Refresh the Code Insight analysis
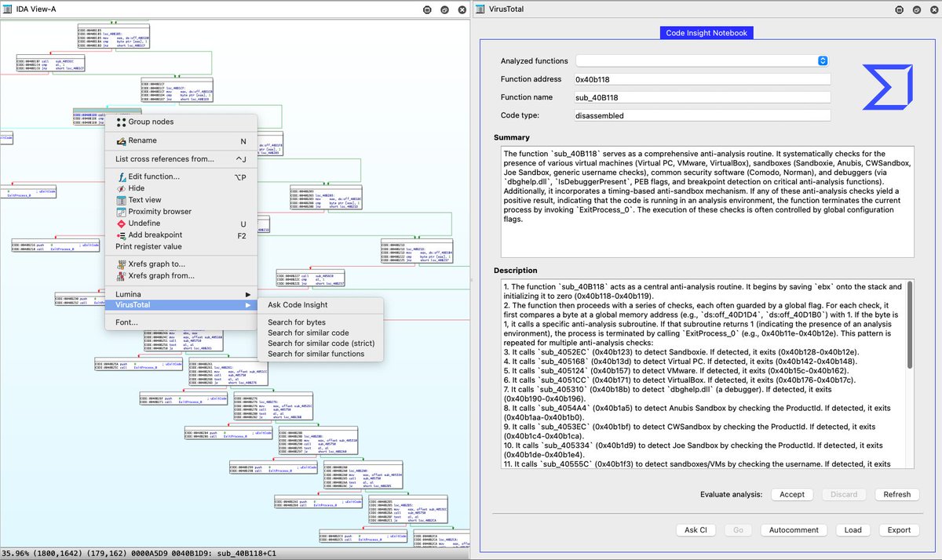This screenshot has width=942, height=560. [896, 495]
